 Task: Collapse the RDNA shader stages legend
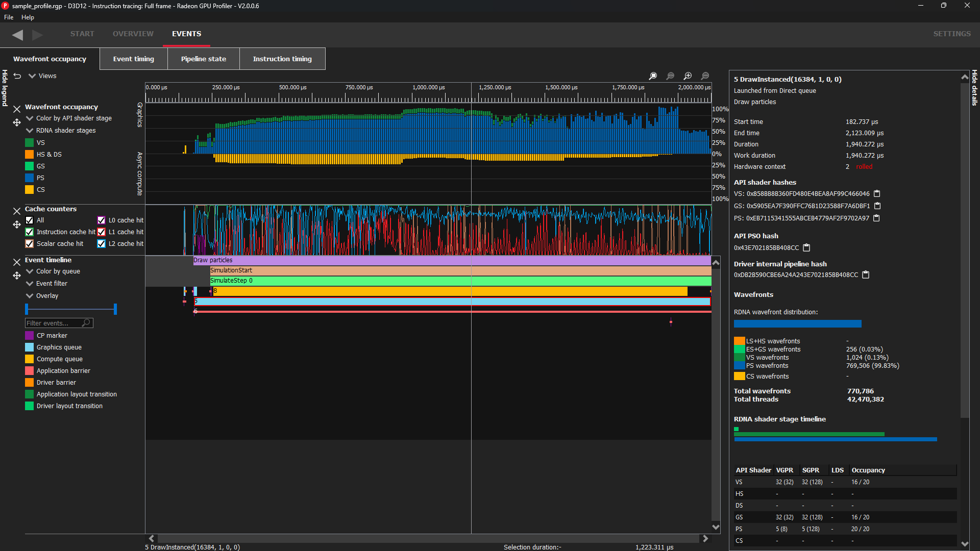coord(29,130)
